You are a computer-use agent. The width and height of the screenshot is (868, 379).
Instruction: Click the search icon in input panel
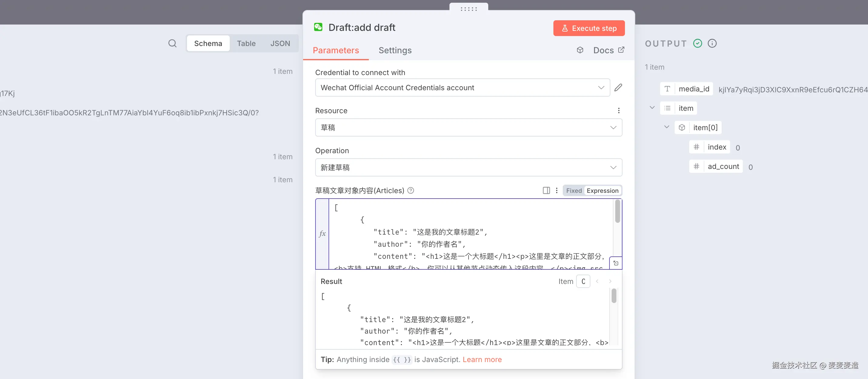click(x=172, y=43)
